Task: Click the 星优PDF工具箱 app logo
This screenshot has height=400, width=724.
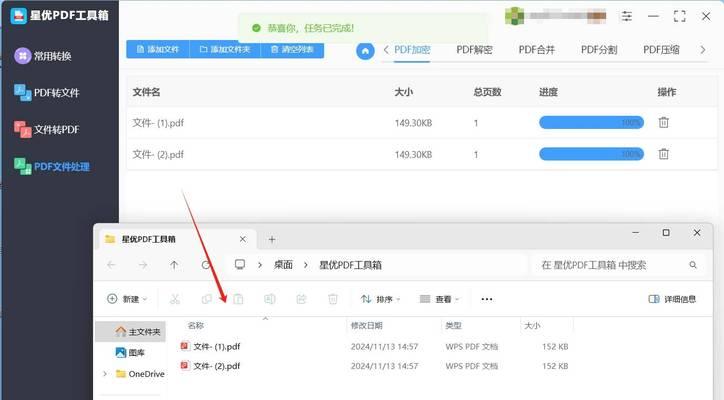Action: pos(18,15)
